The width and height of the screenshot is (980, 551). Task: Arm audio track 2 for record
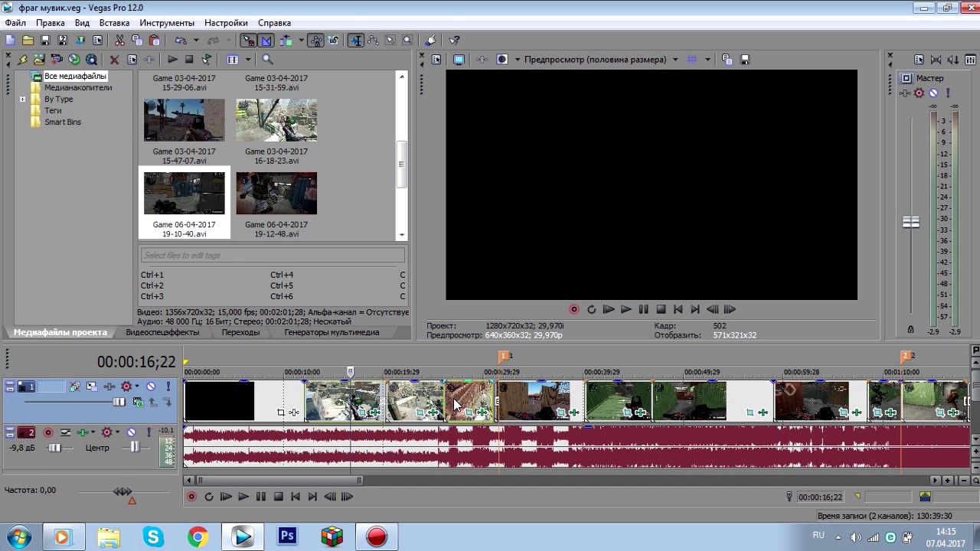point(48,432)
